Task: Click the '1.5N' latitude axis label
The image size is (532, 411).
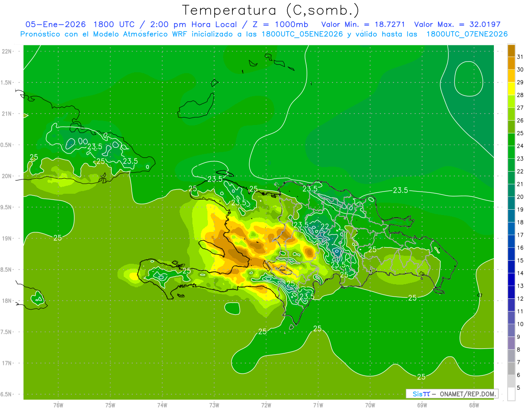Action: point(6,82)
